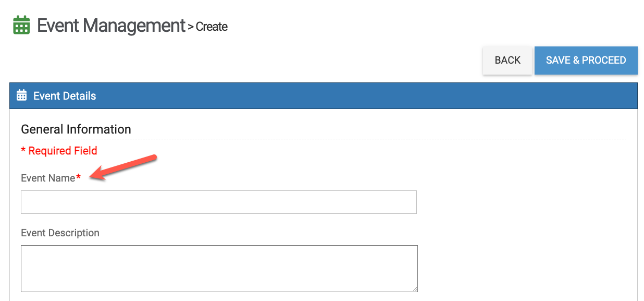The width and height of the screenshot is (644, 301).
Task: Select the Event Management page title
Action: [x=111, y=25]
